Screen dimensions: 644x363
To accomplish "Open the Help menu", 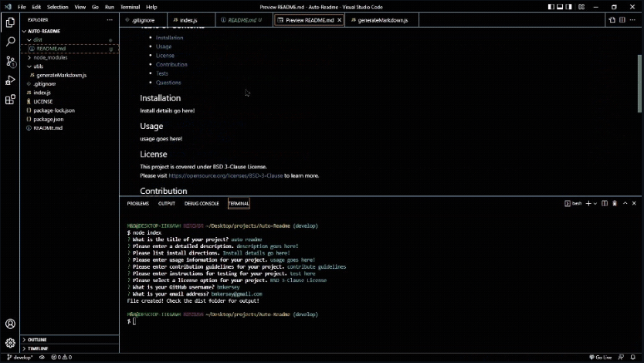I will tap(151, 7).
